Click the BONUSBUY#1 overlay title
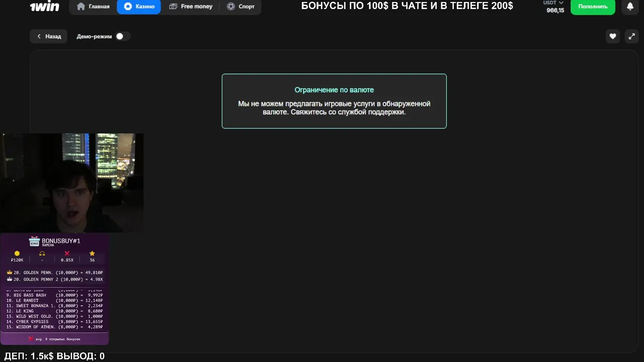Screen dimensions: 644x362 click(61, 241)
